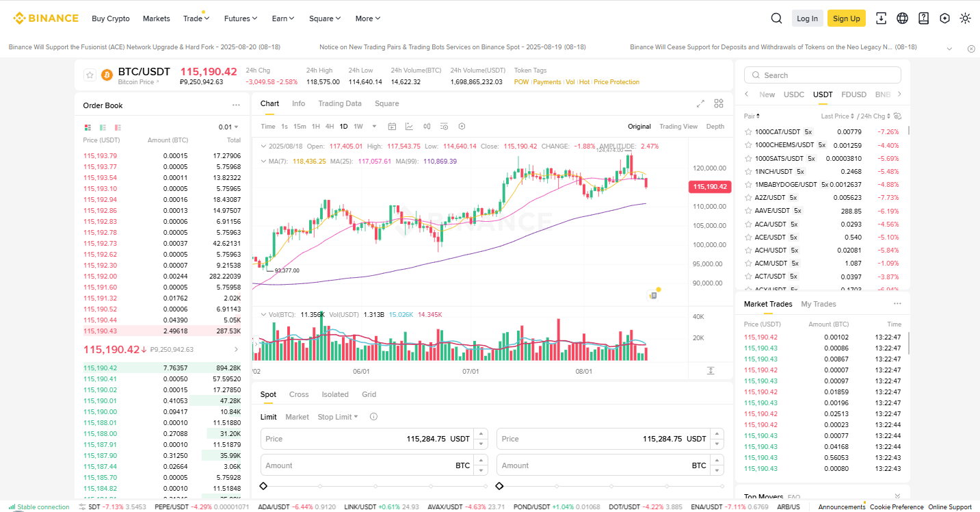This screenshot has height=512, width=980.
Task: Switch chart to Depth view
Action: [715, 127]
